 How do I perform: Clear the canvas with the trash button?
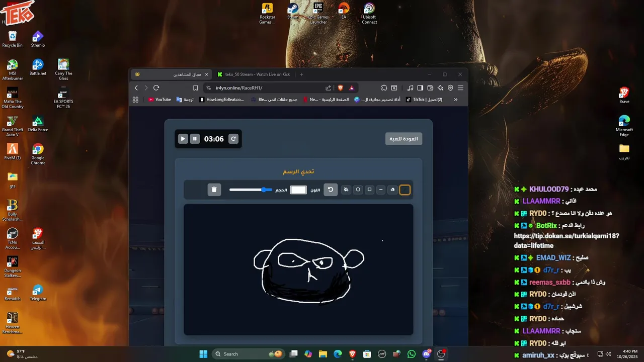[214, 190]
